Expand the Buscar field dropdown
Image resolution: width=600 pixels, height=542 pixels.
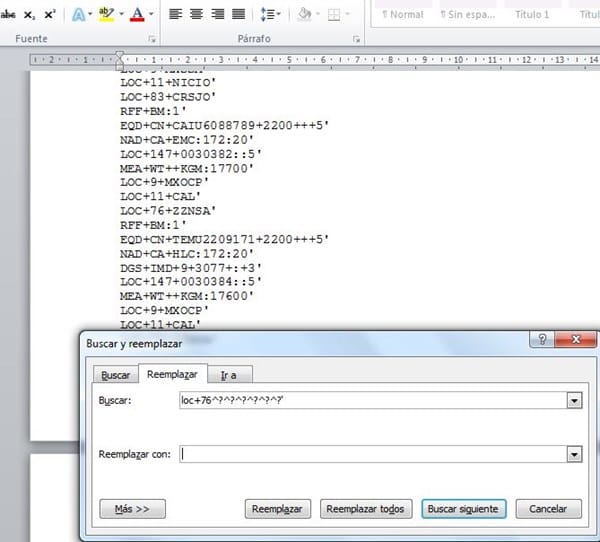pyautogui.click(x=574, y=400)
